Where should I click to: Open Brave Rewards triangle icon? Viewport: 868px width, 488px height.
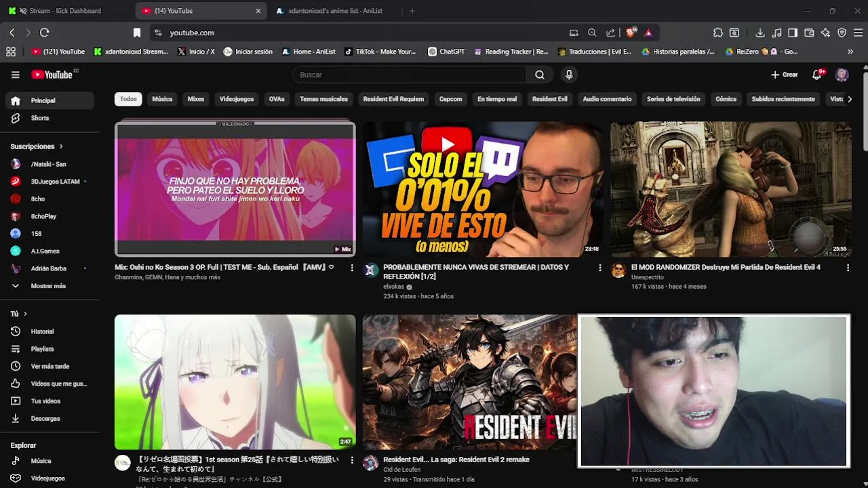[x=648, y=33]
